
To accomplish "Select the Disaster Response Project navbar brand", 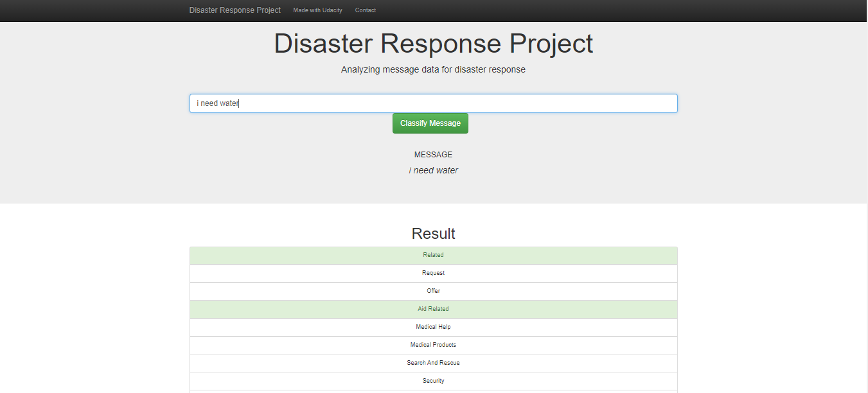I will pos(235,10).
